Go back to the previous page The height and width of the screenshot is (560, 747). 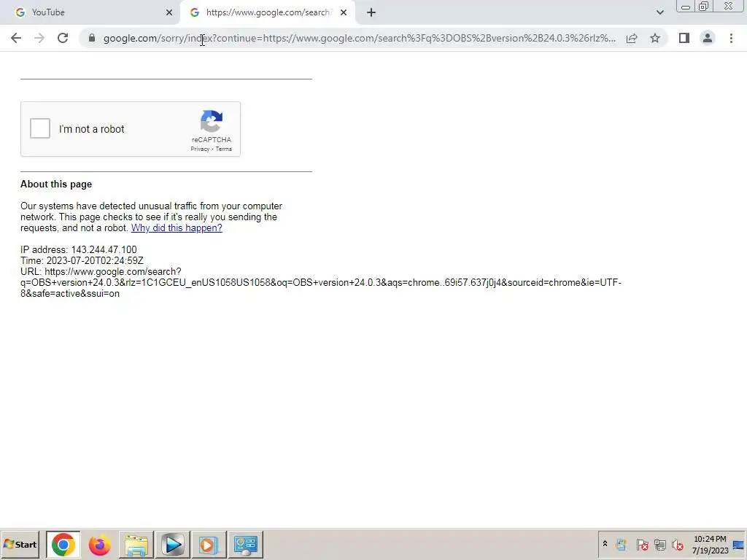click(x=16, y=38)
